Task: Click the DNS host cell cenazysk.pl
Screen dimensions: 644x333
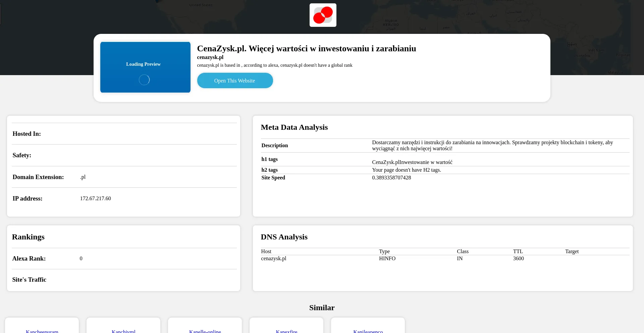Action: pos(273,259)
